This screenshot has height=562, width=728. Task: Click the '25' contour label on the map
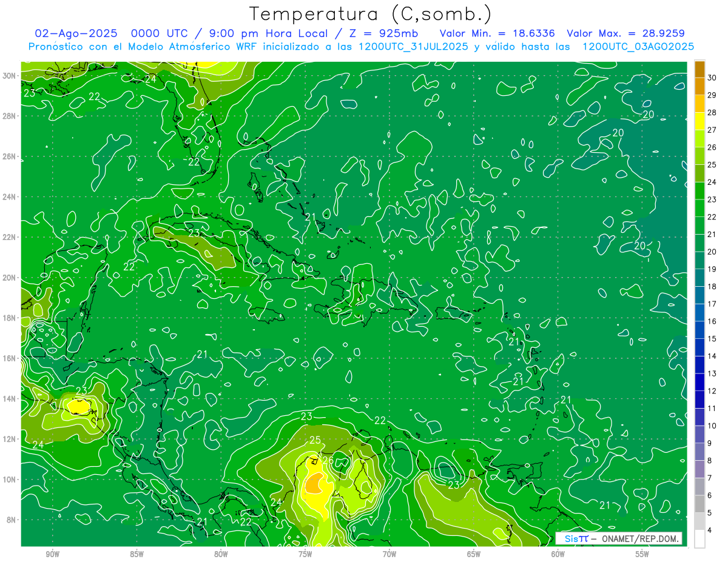315,440
